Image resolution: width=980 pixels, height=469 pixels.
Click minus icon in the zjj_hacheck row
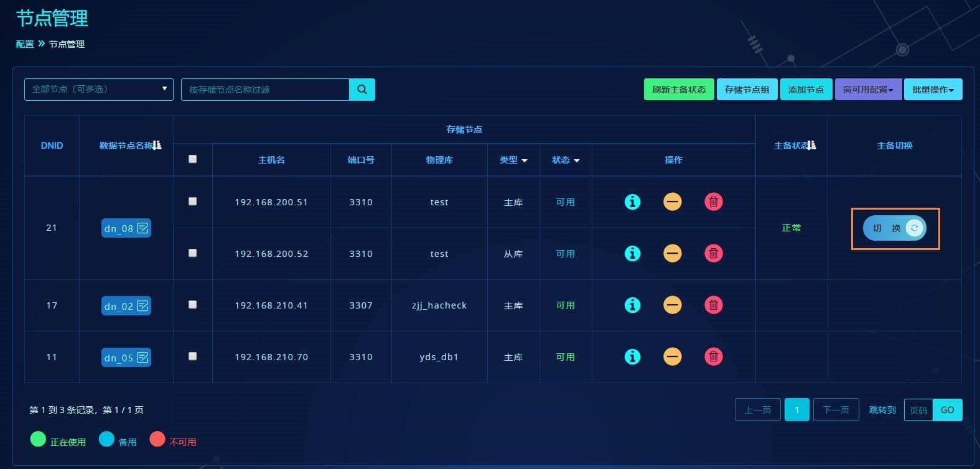click(673, 305)
